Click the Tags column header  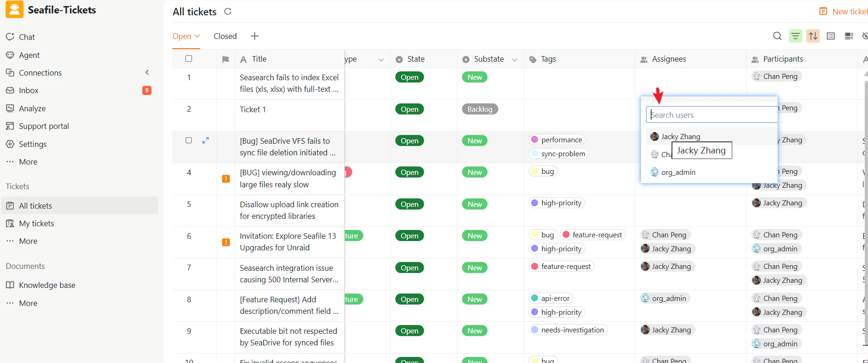(x=579, y=59)
